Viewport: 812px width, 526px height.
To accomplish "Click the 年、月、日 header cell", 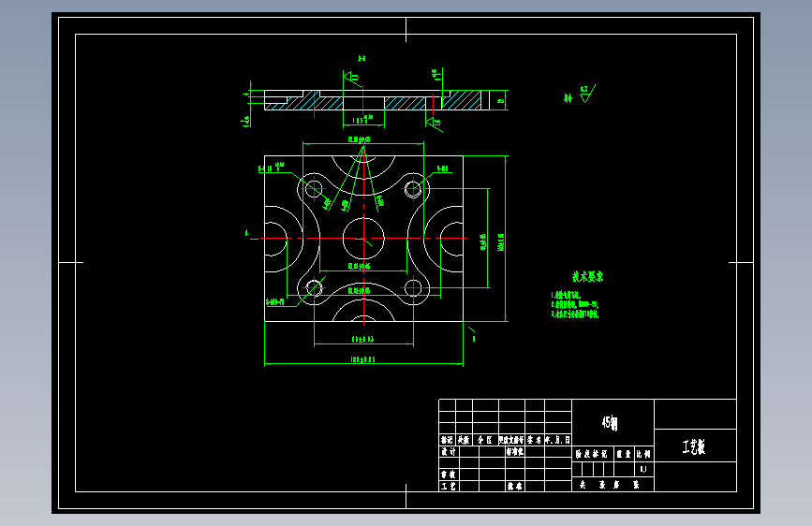I will coord(558,440).
